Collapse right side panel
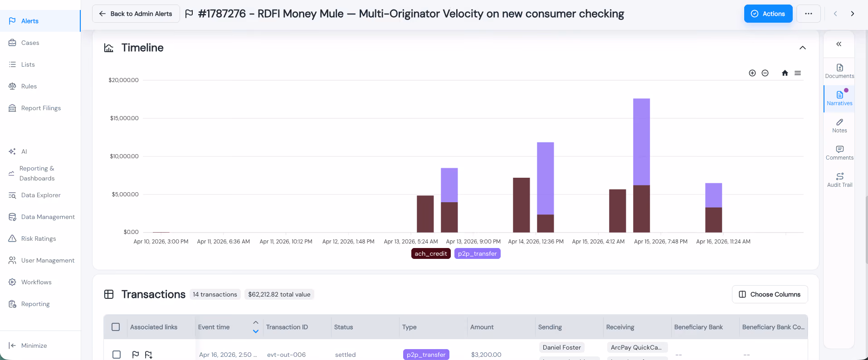 tap(839, 44)
